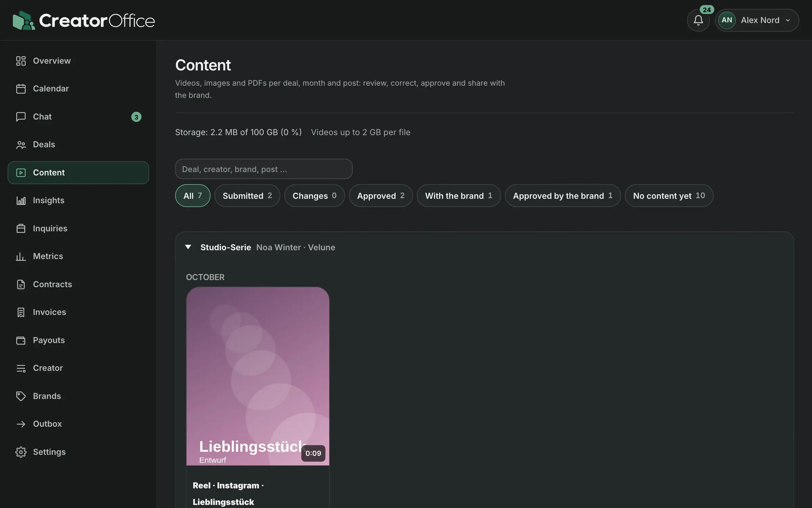This screenshot has height=508, width=812.
Task: Filter content by Submitted
Action: pos(247,196)
